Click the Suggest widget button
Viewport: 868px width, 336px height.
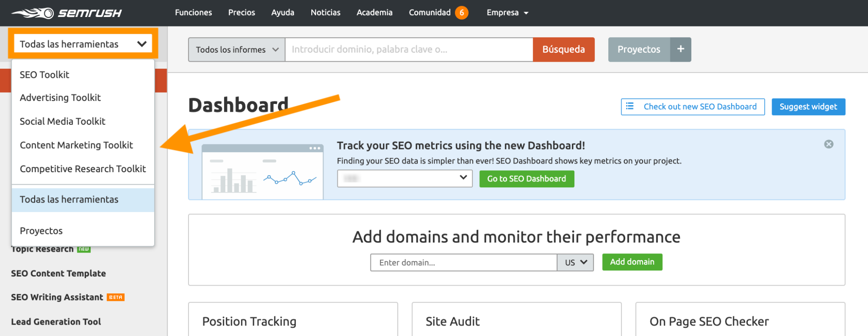tap(809, 106)
